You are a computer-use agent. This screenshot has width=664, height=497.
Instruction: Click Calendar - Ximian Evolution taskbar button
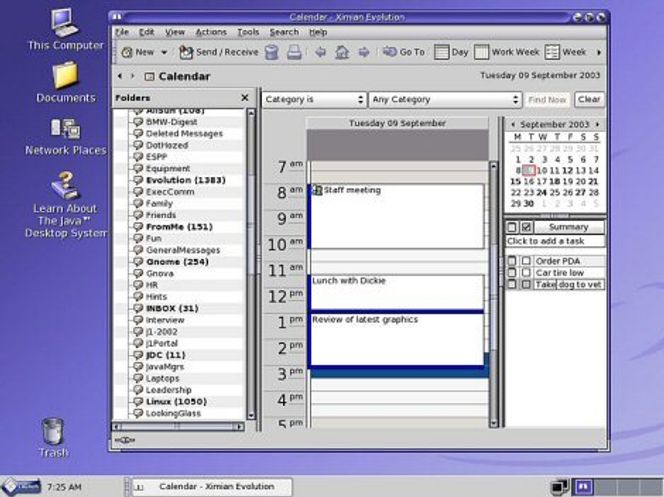(x=212, y=487)
